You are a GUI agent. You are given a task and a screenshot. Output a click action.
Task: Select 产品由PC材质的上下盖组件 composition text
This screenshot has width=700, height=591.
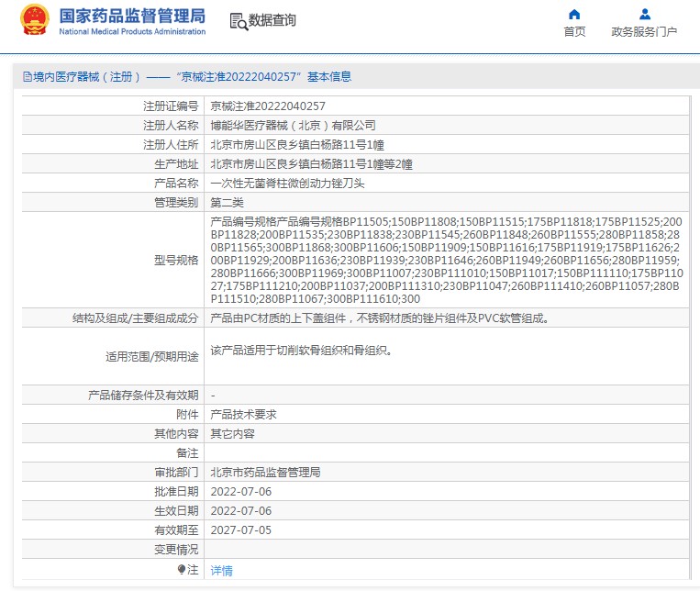tap(380, 318)
